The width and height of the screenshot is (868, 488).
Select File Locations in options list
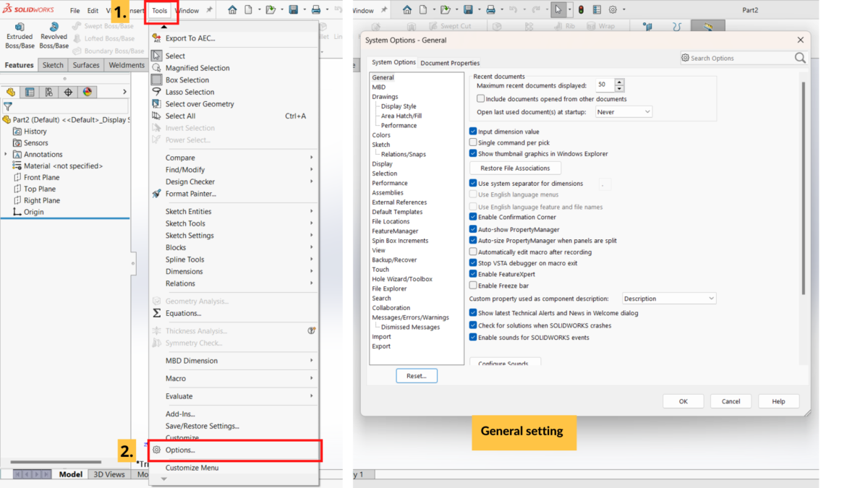click(391, 221)
